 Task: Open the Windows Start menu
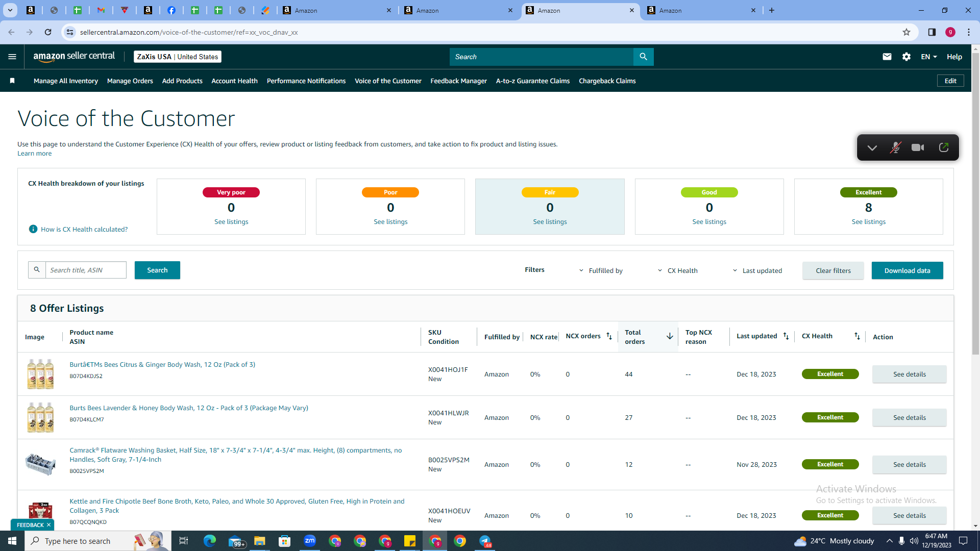coord(12,541)
